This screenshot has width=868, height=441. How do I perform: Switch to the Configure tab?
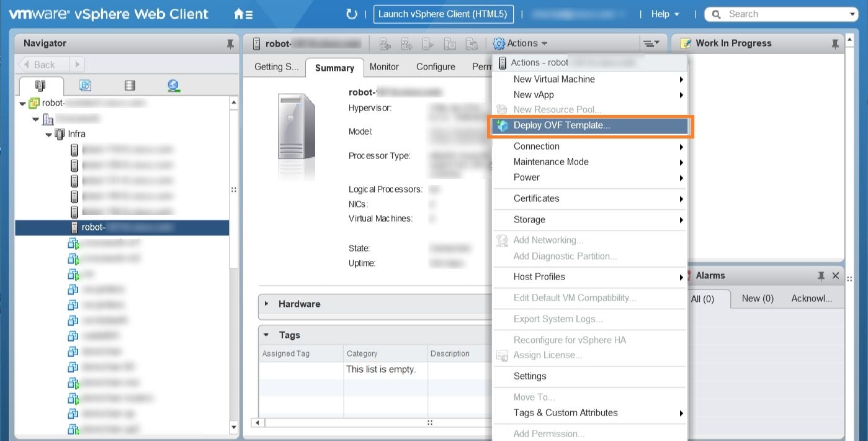point(436,67)
